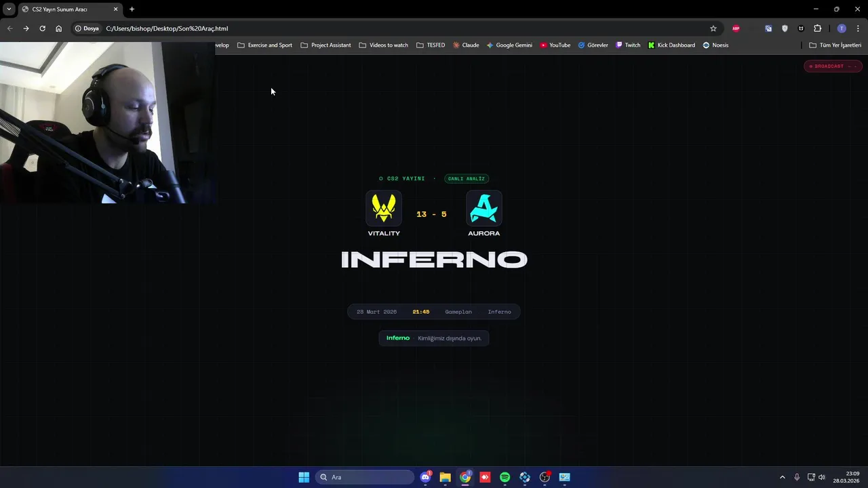The width and height of the screenshot is (868, 488).
Task: Click the browser Back arrow
Action: coord(9,28)
